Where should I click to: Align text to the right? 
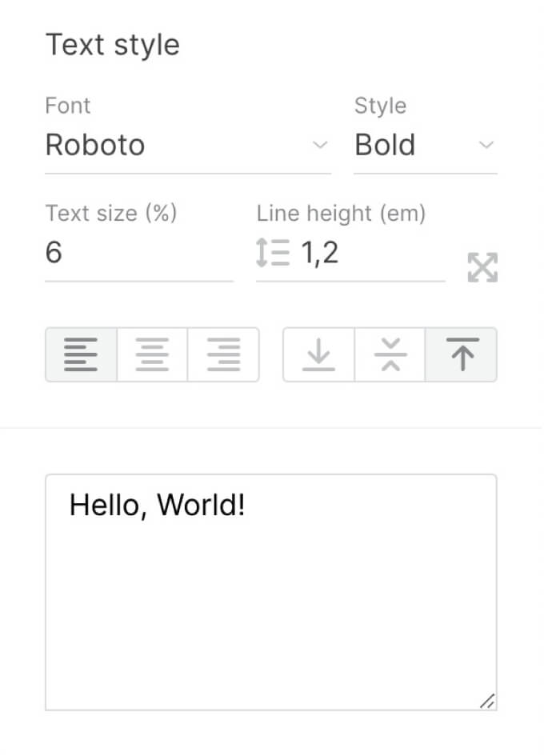(x=223, y=354)
